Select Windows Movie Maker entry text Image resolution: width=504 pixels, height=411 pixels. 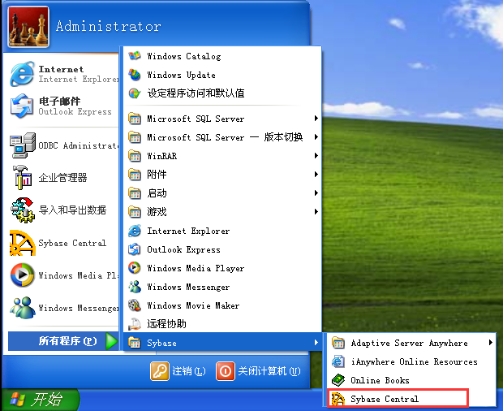point(193,306)
